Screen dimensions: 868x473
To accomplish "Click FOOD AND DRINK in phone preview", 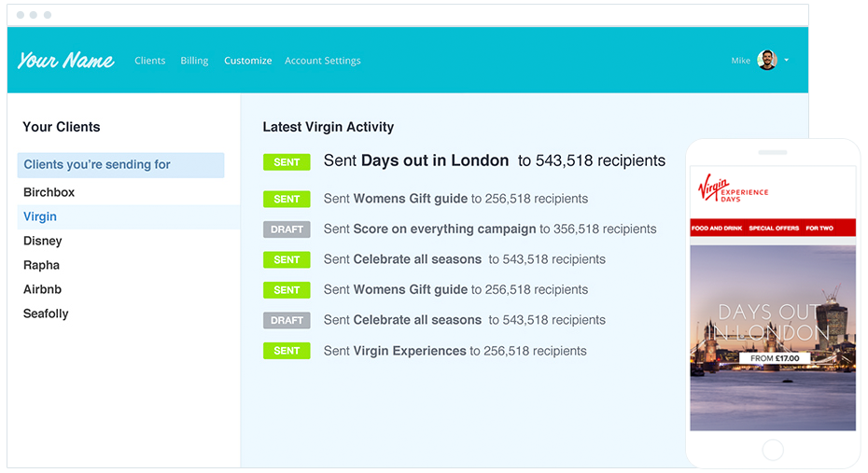I will click(717, 228).
